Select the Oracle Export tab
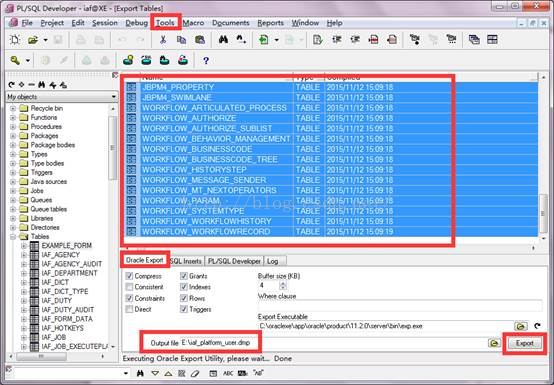 145,260
